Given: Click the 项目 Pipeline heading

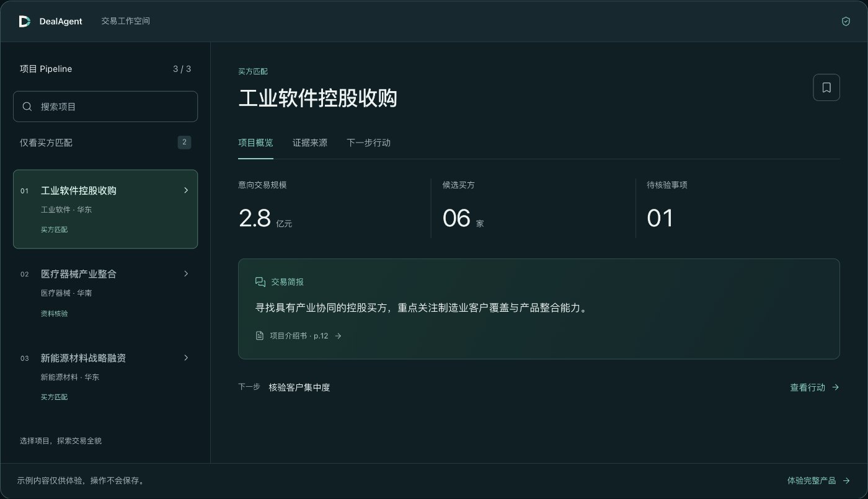Looking at the screenshot, I should coord(46,69).
